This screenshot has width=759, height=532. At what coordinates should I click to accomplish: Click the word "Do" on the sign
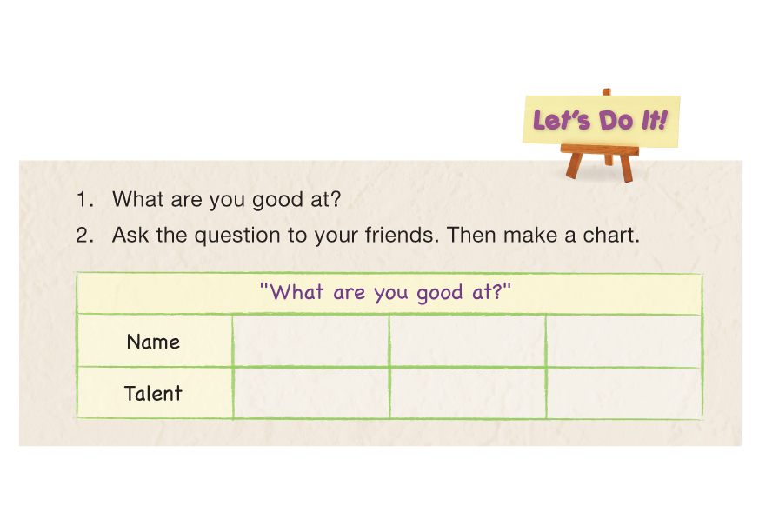click(x=616, y=120)
